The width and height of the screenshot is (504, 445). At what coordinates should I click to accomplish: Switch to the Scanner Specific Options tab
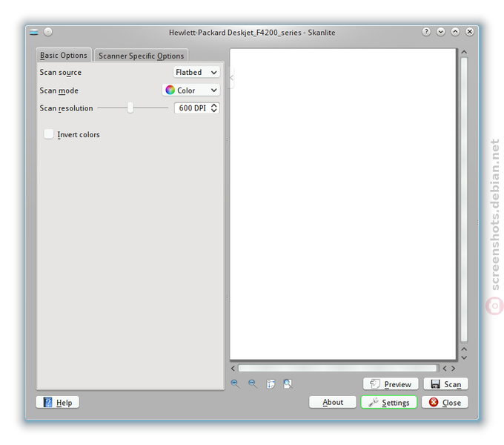[141, 56]
